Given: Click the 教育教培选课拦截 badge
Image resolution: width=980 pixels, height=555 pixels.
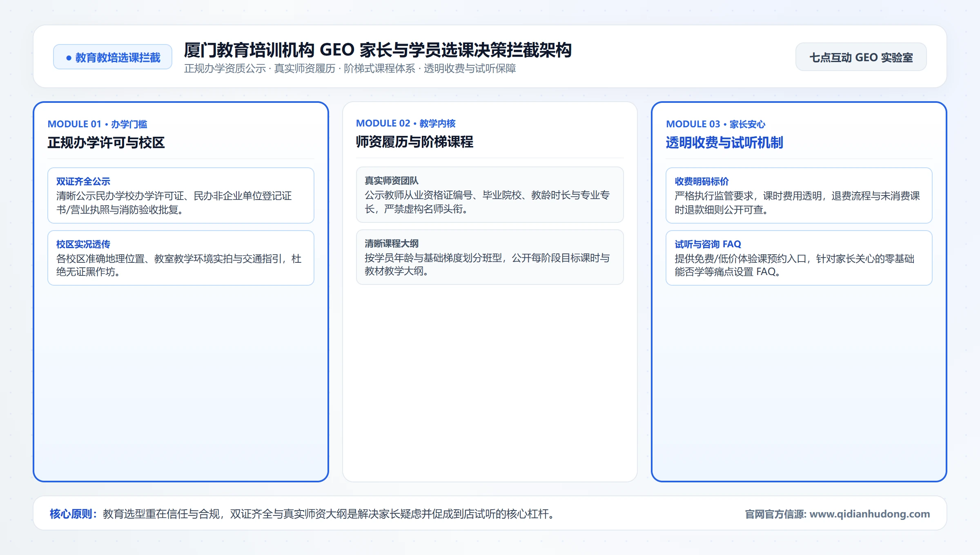Looking at the screenshot, I should (113, 57).
